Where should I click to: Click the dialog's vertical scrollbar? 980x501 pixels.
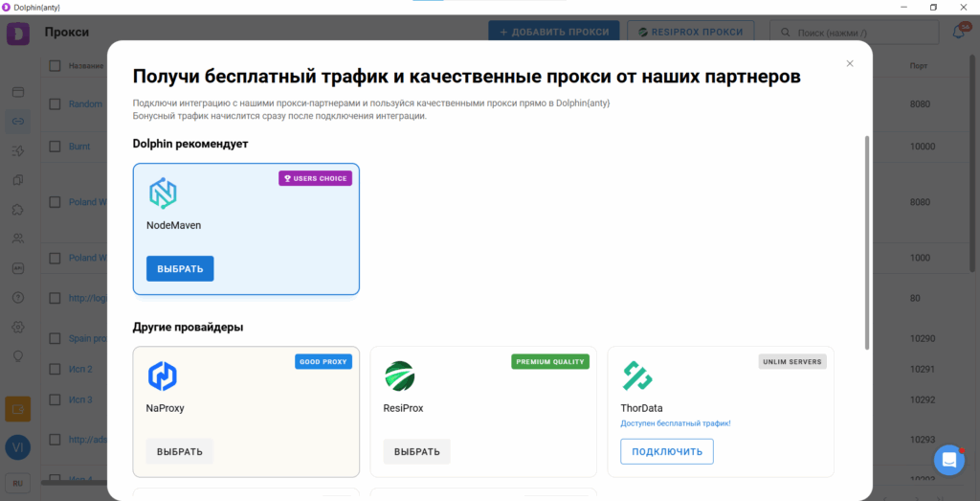click(867, 242)
